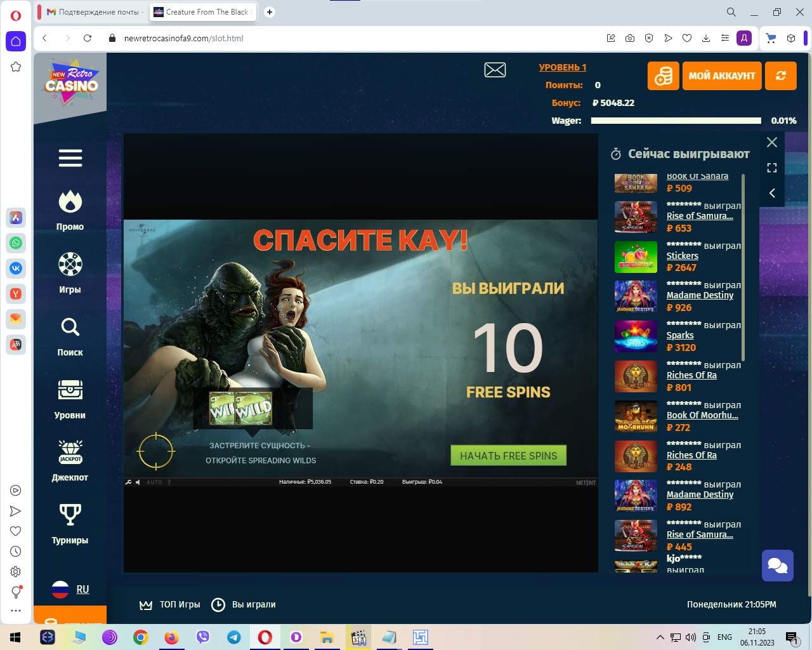Open the Stickers game link
Screen dimensions: 812x650
(683, 256)
